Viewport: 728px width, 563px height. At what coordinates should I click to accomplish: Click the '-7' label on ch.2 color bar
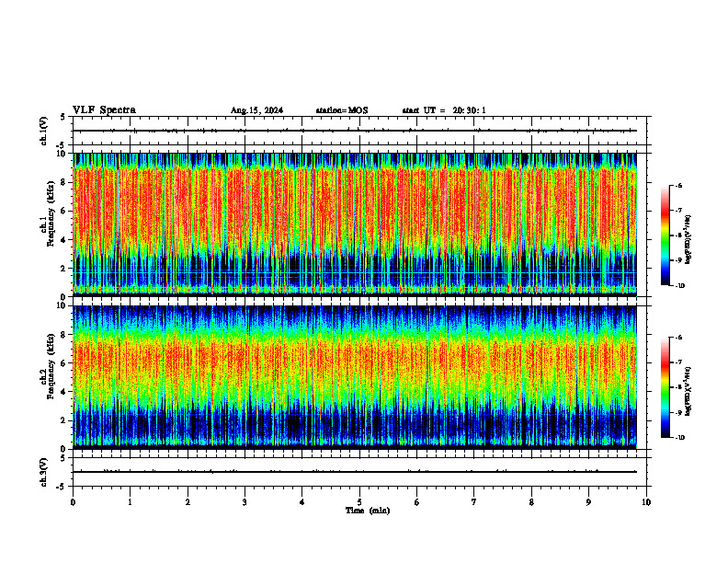click(x=678, y=362)
